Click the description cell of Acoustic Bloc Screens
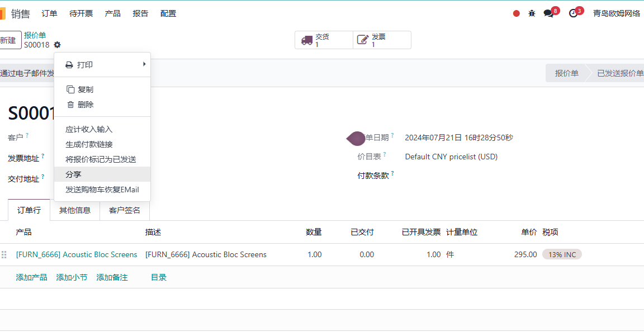The width and height of the screenshot is (644, 336). coord(206,255)
